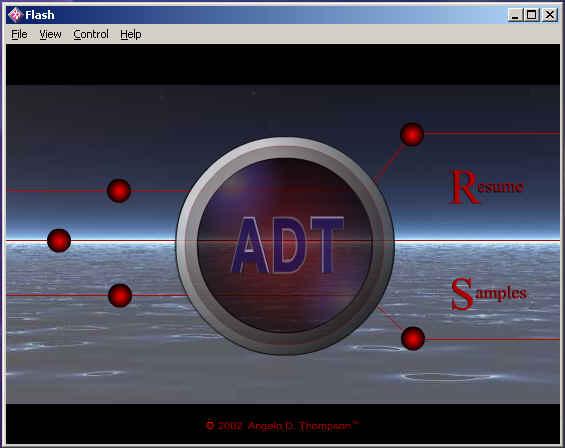Minimize the Flash window

point(515,15)
